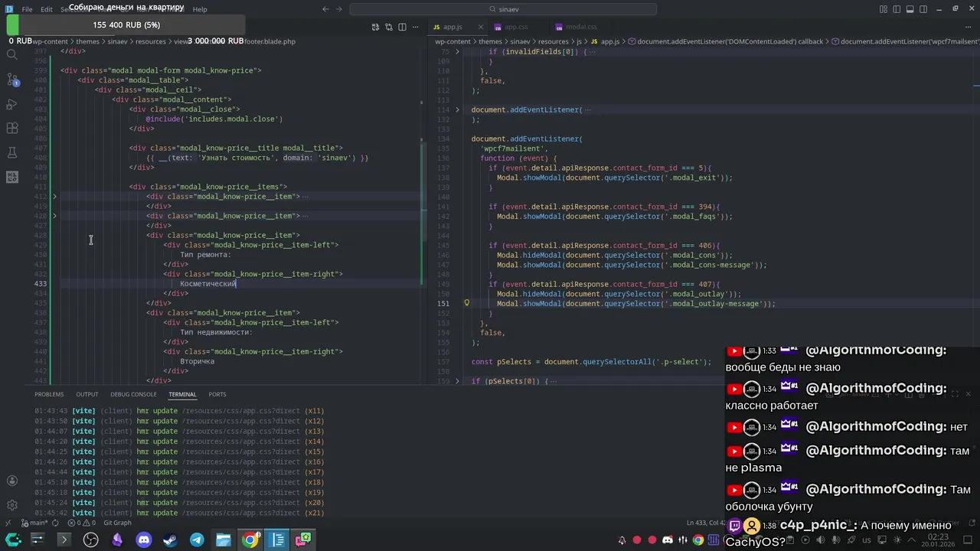Viewport: 980px width, 551px height.
Task: Click the main branch status bar item
Action: (34, 523)
